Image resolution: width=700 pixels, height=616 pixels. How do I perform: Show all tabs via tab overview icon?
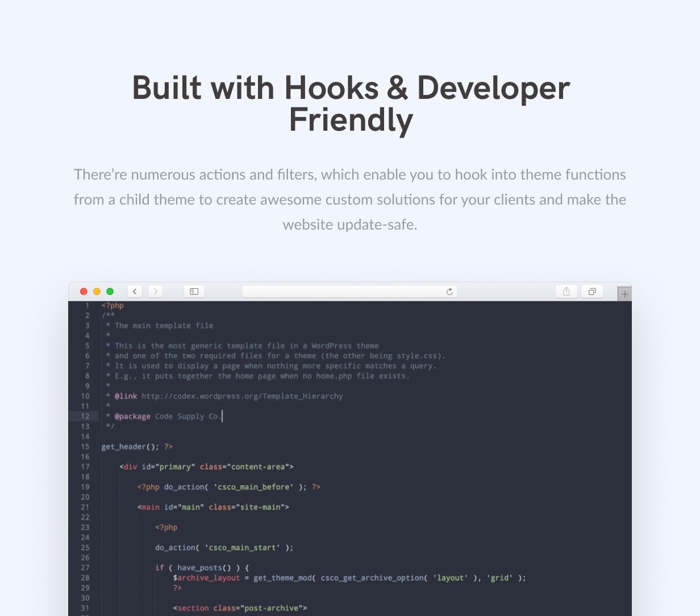point(592,291)
